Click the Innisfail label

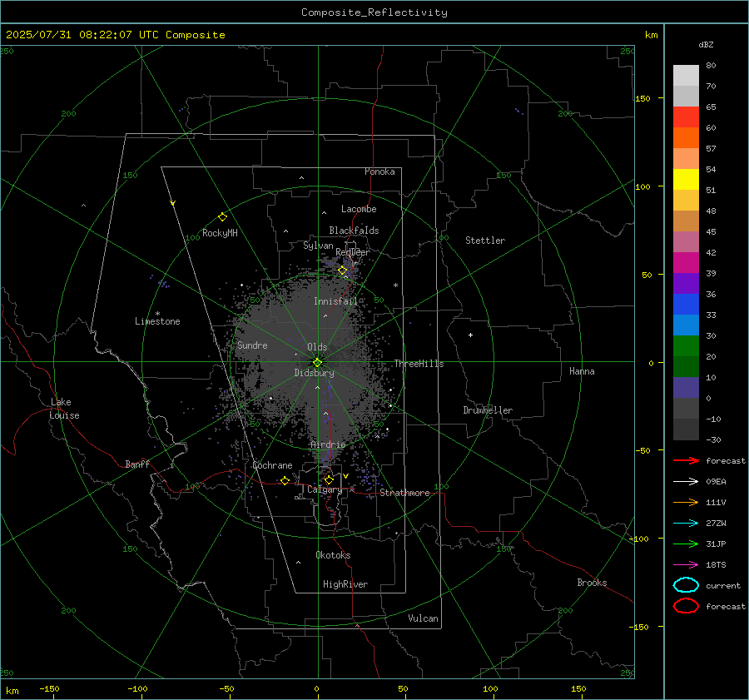[336, 301]
